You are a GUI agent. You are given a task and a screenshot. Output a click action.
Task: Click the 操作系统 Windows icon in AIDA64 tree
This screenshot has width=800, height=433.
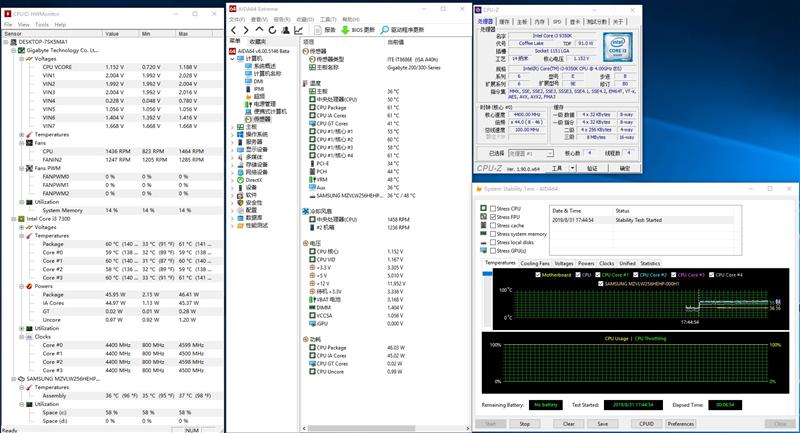pyautogui.click(x=240, y=134)
